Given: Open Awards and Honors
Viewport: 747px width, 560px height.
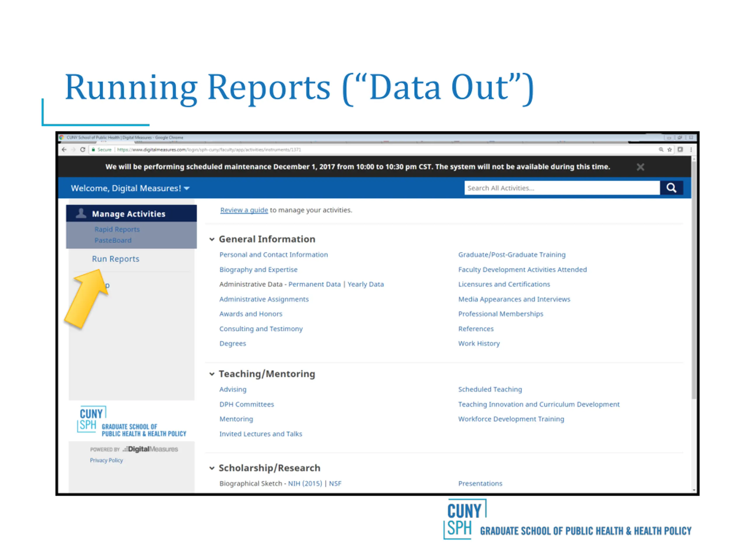Looking at the screenshot, I should tap(251, 314).
